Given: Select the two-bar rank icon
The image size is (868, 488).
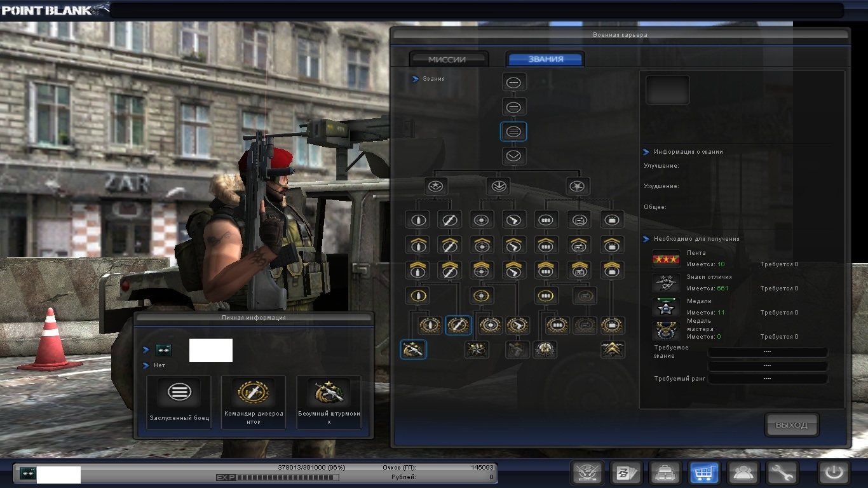Looking at the screenshot, I should click(x=514, y=107).
